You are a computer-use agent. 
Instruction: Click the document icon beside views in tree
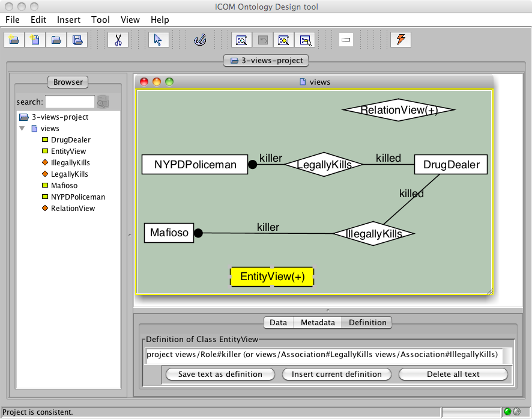click(34, 129)
